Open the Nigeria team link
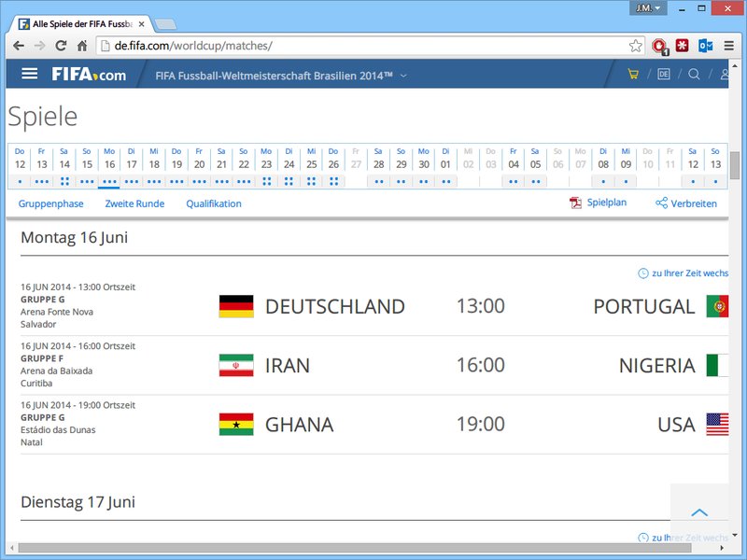 tap(657, 365)
